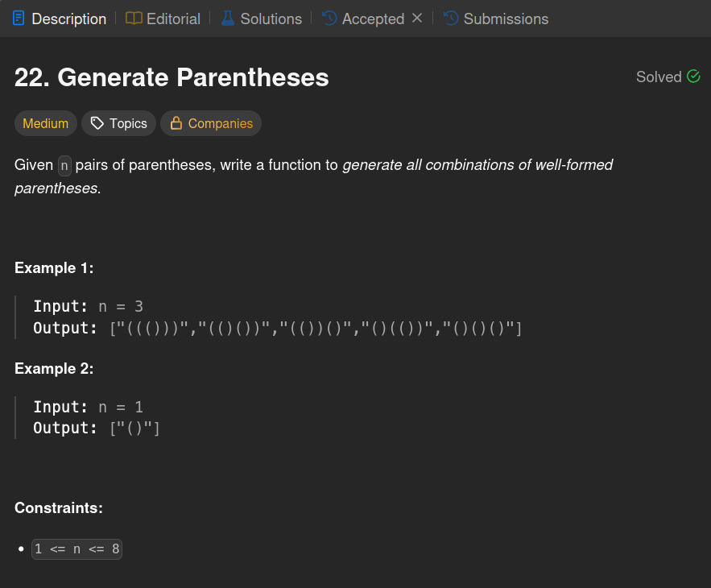This screenshot has width=711, height=588.
Task: Open the locked Companies button
Action: (x=211, y=123)
